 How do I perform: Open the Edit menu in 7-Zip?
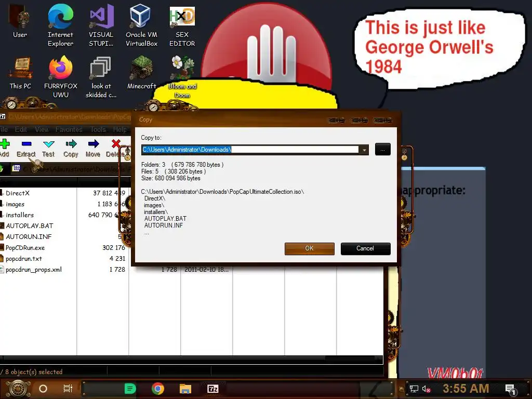[x=21, y=129]
